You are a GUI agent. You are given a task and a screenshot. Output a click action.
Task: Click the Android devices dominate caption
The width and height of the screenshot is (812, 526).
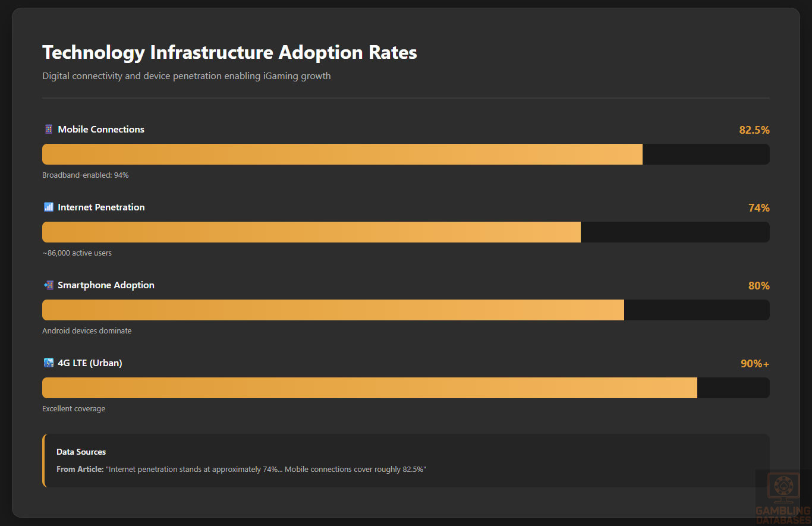tap(87, 331)
